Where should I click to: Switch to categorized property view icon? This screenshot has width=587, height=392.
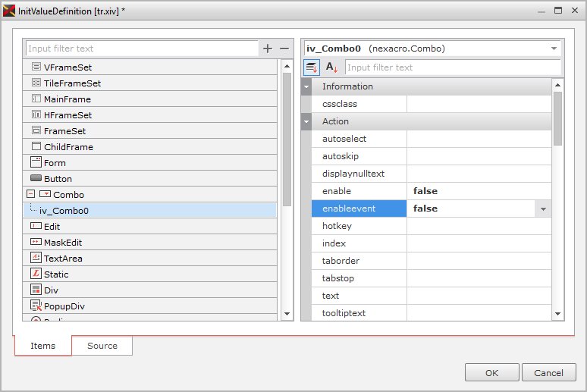312,67
